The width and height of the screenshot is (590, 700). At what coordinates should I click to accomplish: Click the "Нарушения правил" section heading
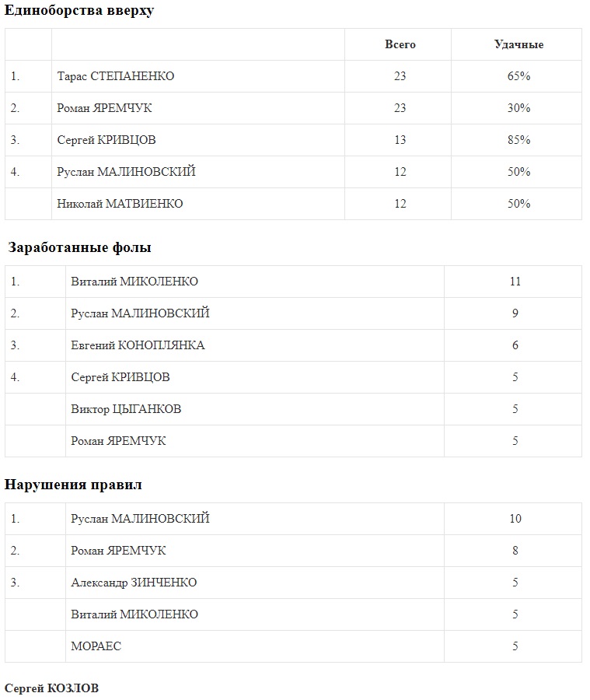pos(73,485)
